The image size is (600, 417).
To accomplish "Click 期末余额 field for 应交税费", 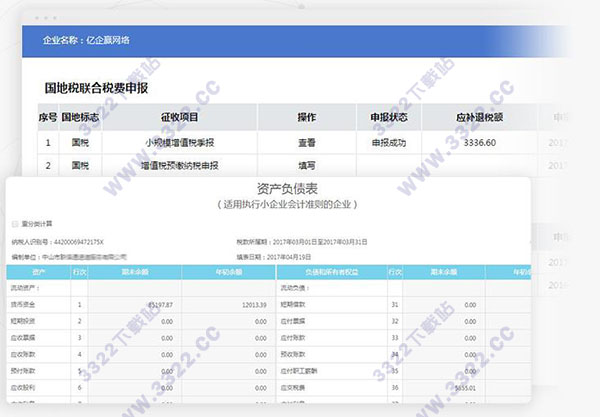I will point(444,388).
